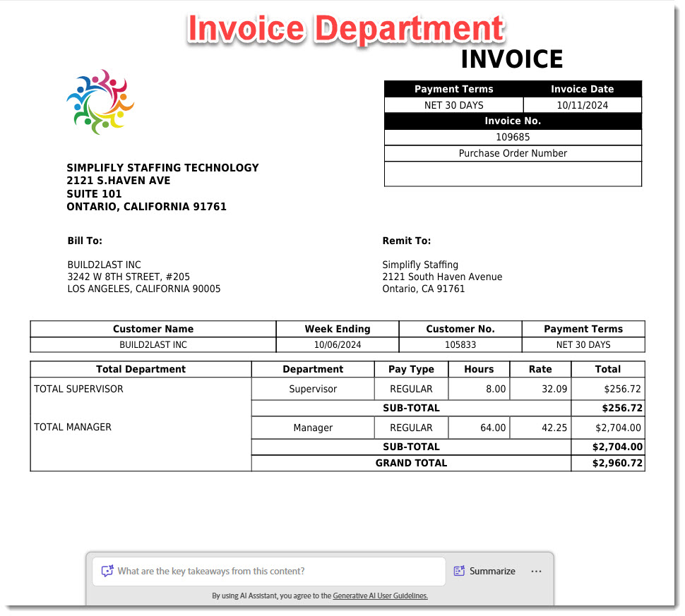Image resolution: width=685 pixels, height=616 pixels.
Task: Select the invoice date 10/11/2024 cell
Action: (x=582, y=105)
